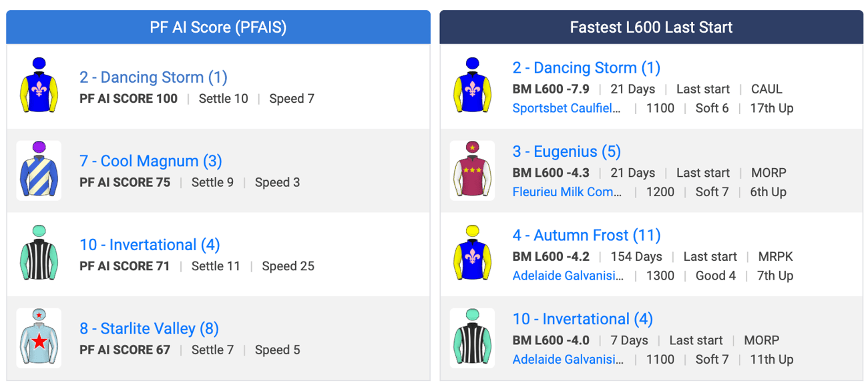868x389 pixels.
Task: Click Invertational silks icon in PF AI Score panel
Action: tap(39, 254)
